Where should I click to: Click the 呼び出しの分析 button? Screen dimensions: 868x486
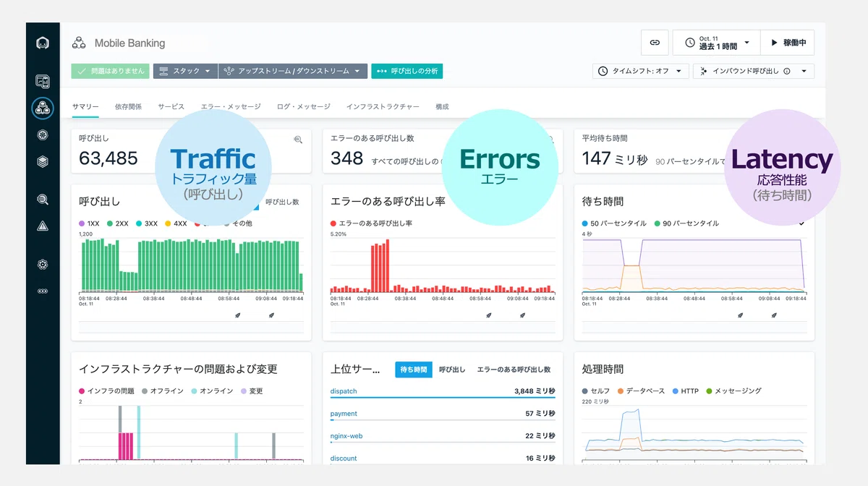click(x=407, y=71)
